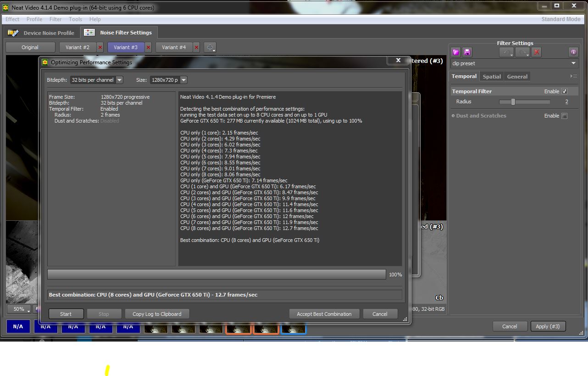Switch to the General tab
The image size is (588, 376).
click(517, 77)
